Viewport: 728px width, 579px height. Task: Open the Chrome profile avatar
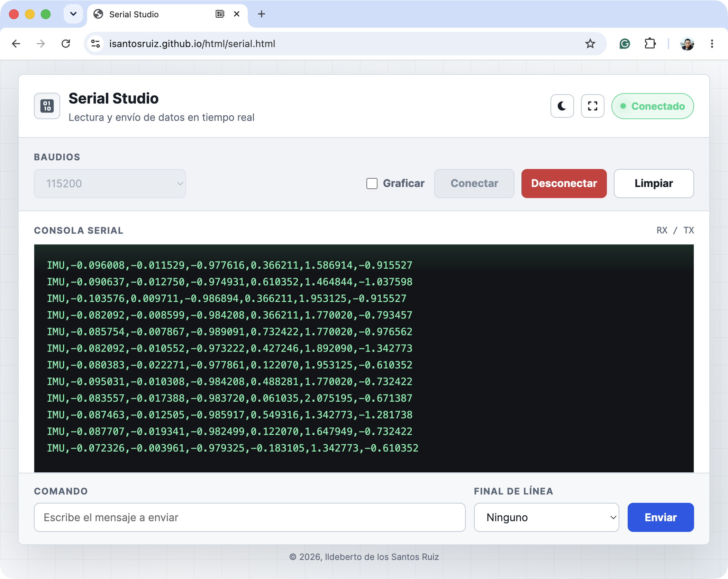tap(687, 44)
